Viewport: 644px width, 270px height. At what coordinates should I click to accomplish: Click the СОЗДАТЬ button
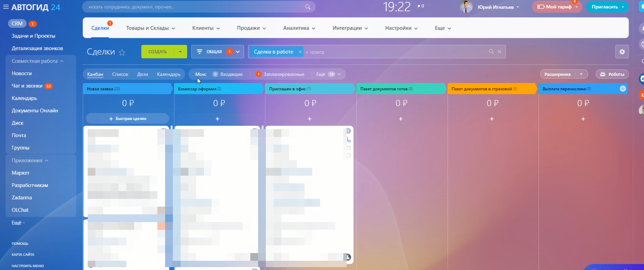(157, 52)
